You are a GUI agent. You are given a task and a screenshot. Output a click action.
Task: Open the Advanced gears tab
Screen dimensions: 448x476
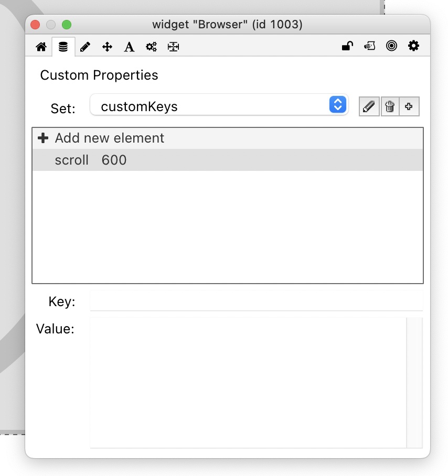click(x=151, y=47)
